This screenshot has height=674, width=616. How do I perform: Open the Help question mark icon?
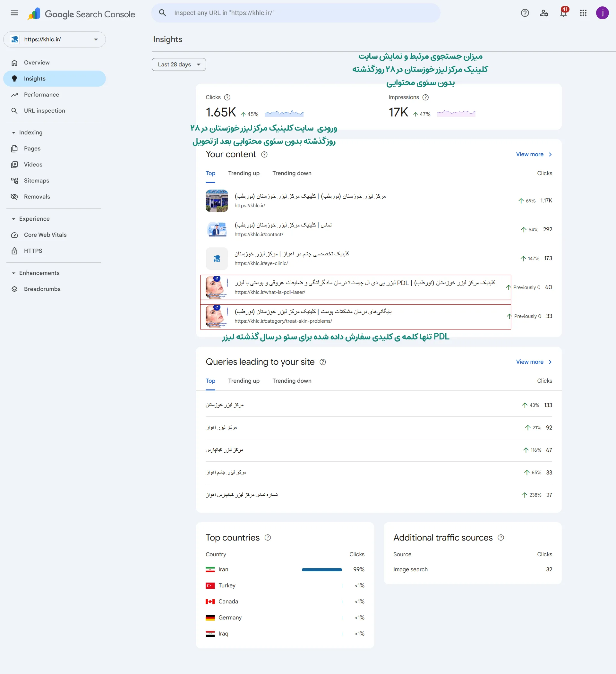coord(525,13)
